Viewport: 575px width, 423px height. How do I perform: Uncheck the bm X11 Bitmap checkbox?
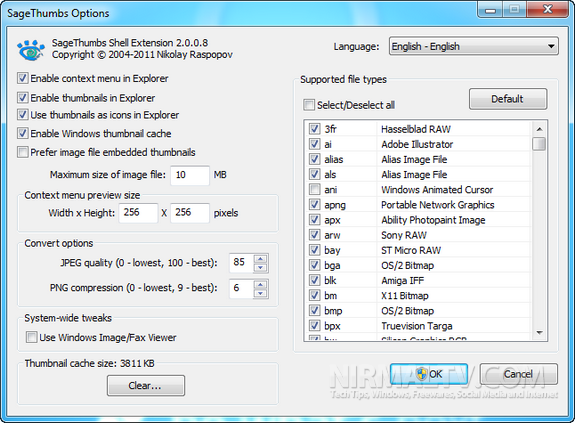tap(314, 295)
